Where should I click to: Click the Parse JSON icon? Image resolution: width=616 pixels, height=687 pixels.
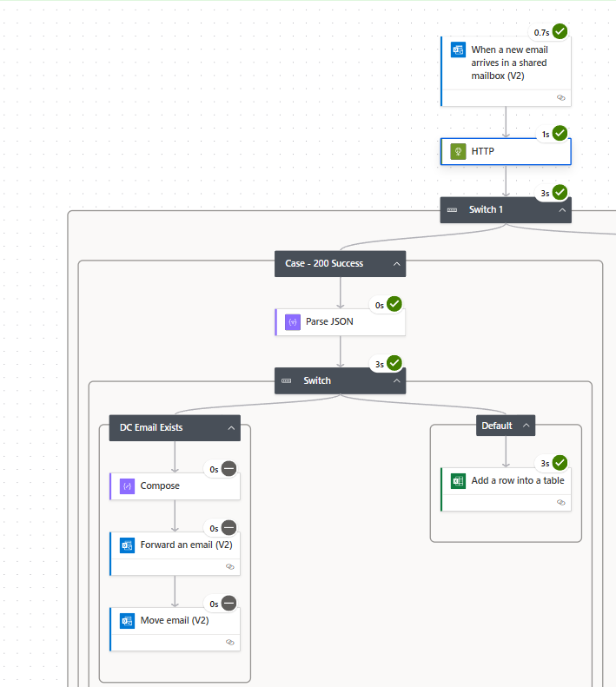[x=293, y=321]
